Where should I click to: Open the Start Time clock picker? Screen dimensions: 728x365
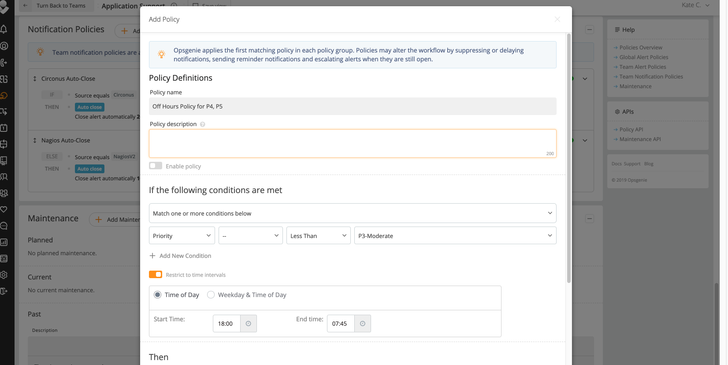coord(248,324)
